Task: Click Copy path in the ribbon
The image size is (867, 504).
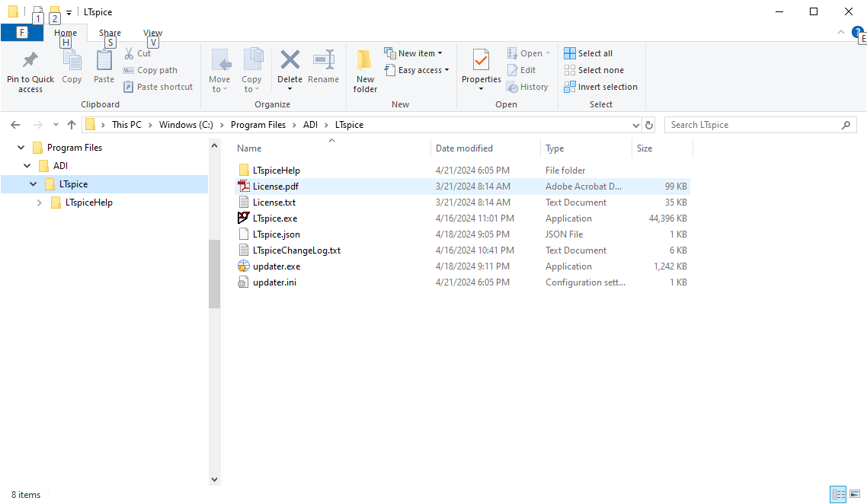Action: click(150, 70)
